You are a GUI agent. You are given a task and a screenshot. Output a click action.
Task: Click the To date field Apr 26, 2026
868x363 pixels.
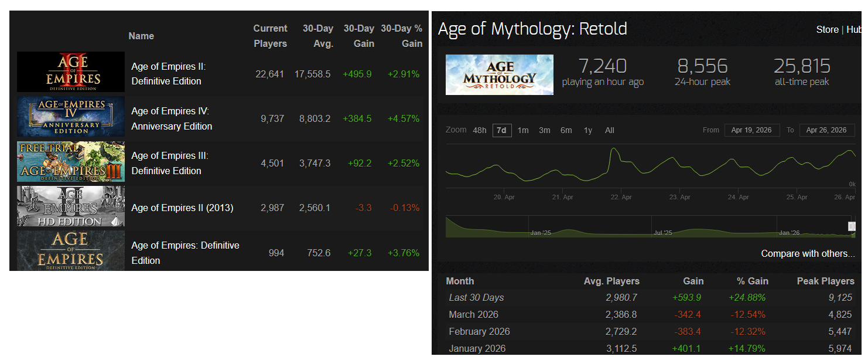(x=826, y=130)
